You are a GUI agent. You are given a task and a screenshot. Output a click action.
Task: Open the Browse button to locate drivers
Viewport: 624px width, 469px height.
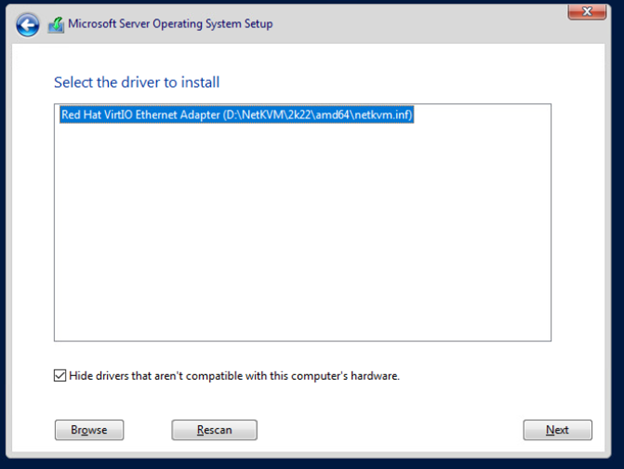coord(89,430)
